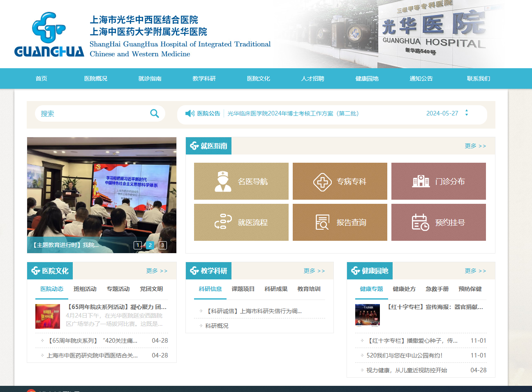
Task: Select the 班组活动 tab
Action: (x=85, y=289)
